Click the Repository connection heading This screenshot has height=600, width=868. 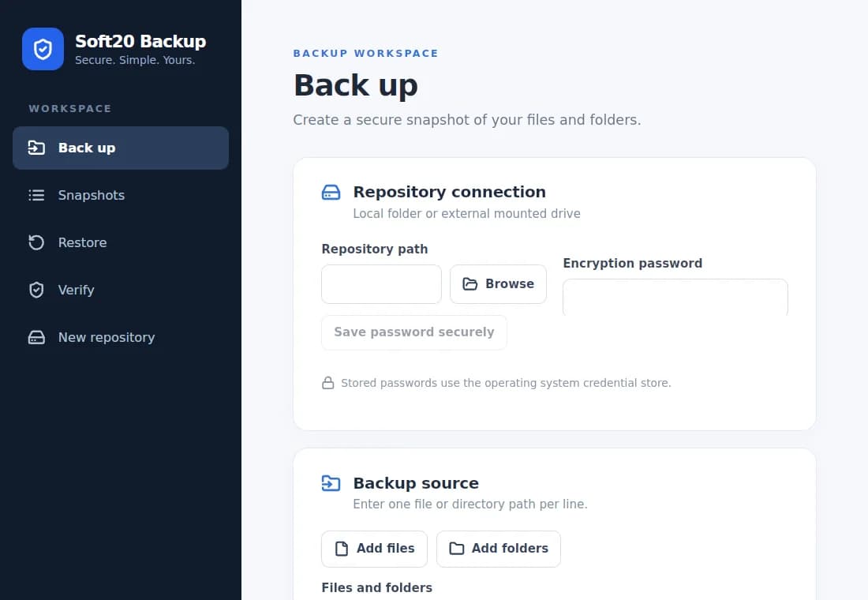[x=450, y=192]
